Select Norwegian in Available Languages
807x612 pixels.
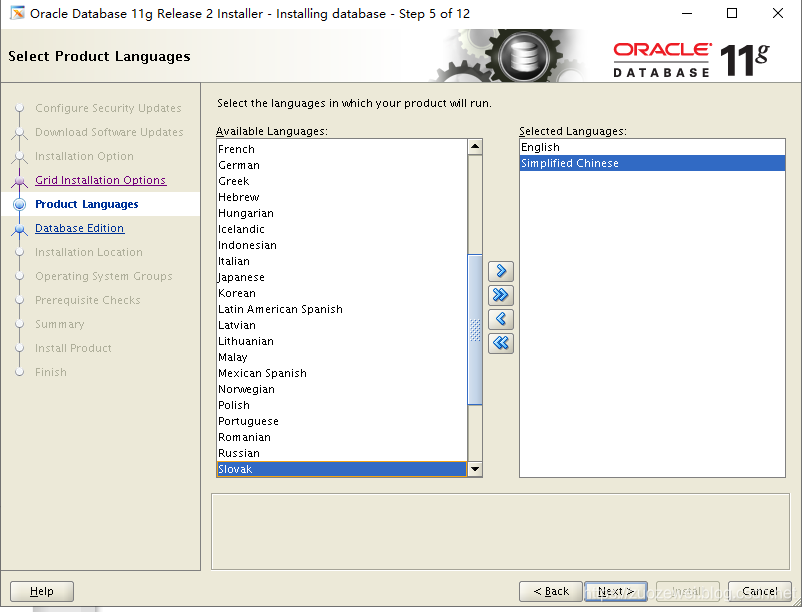point(342,389)
